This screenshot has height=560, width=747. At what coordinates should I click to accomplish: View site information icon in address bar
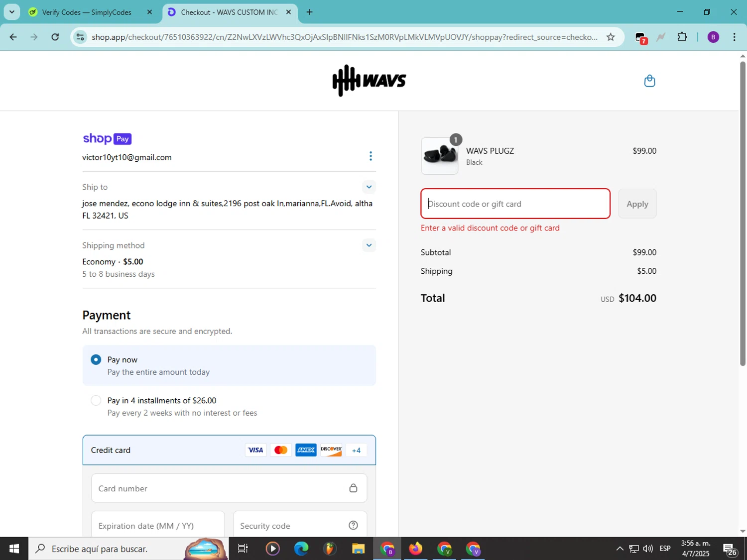click(x=80, y=37)
